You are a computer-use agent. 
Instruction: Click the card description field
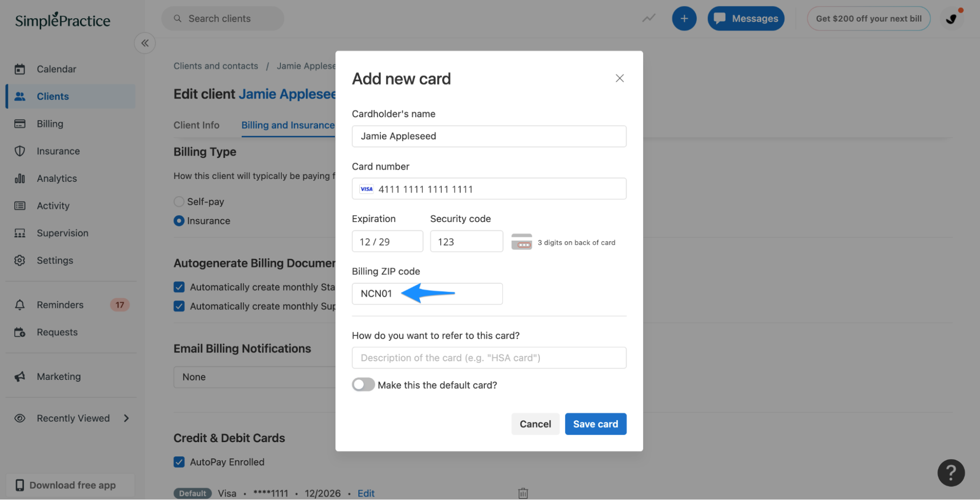pos(489,358)
